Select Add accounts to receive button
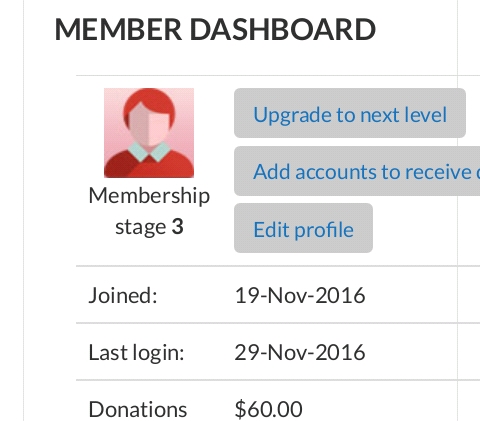The width and height of the screenshot is (480, 421). pos(357,171)
